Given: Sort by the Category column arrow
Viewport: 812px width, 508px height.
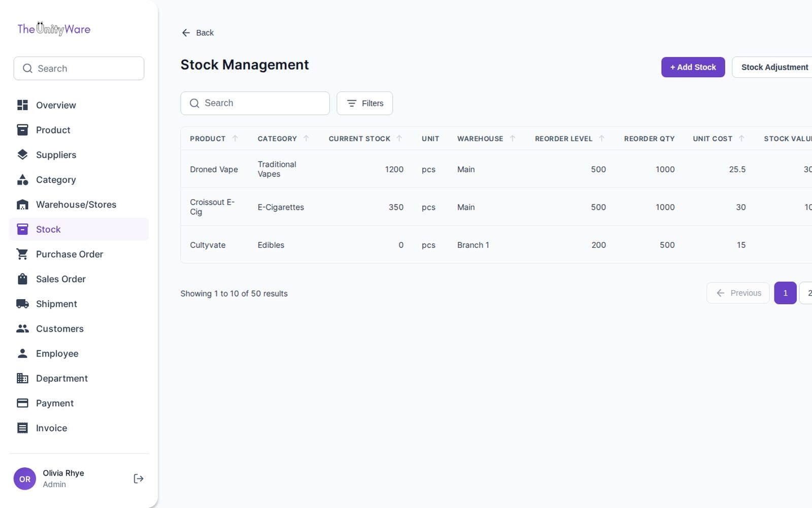Looking at the screenshot, I should pyautogui.click(x=306, y=138).
